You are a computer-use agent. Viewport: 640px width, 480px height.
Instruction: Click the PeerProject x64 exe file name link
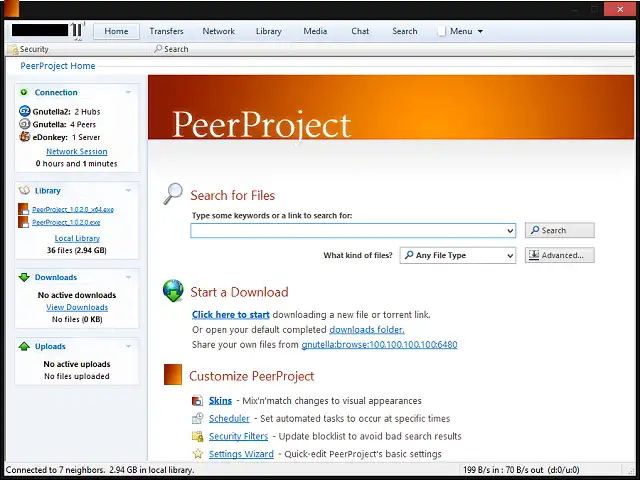pyautogui.click(x=73, y=209)
